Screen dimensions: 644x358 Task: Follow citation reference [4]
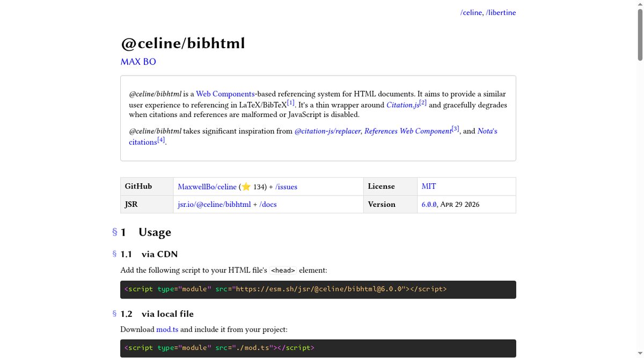[162, 139]
